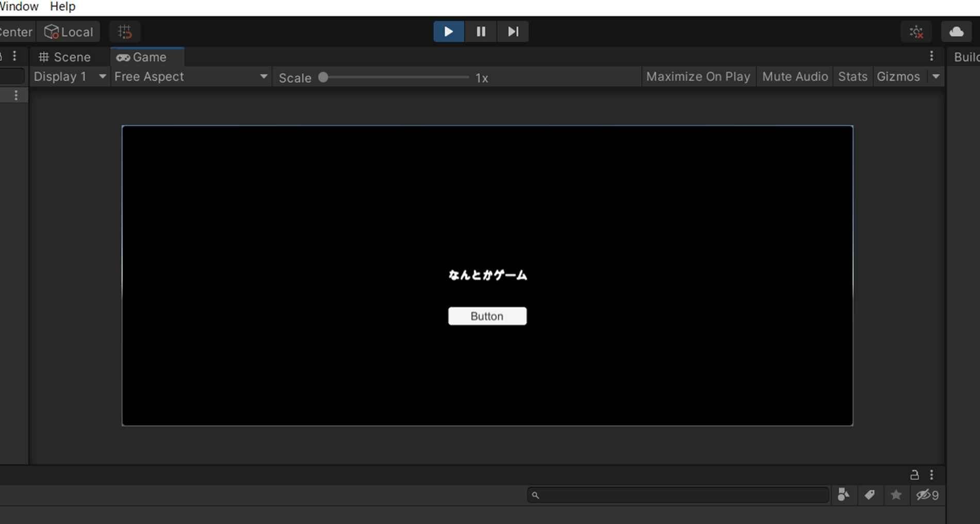Open the Help menu
This screenshot has height=524, width=980.
(x=62, y=6)
